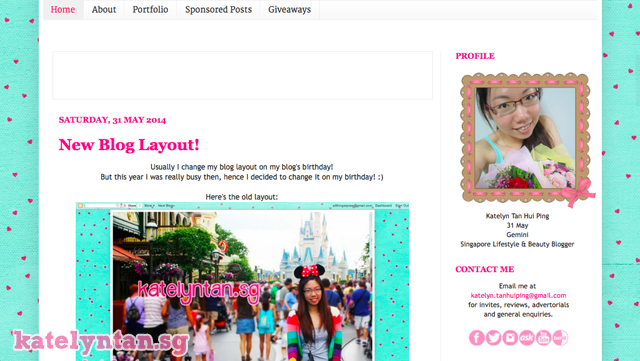Click the date heading Saturday, 31 May 2014
Screen dimensions: 640x361
click(112, 120)
